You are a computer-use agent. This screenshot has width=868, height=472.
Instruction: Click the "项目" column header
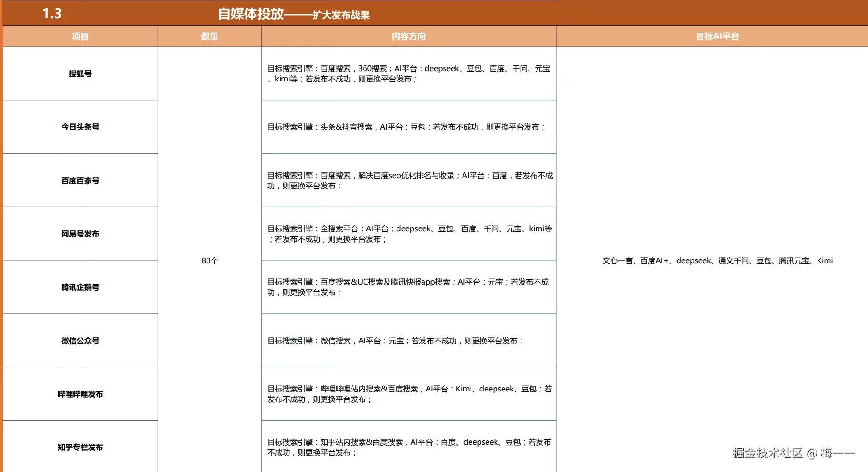pos(80,36)
